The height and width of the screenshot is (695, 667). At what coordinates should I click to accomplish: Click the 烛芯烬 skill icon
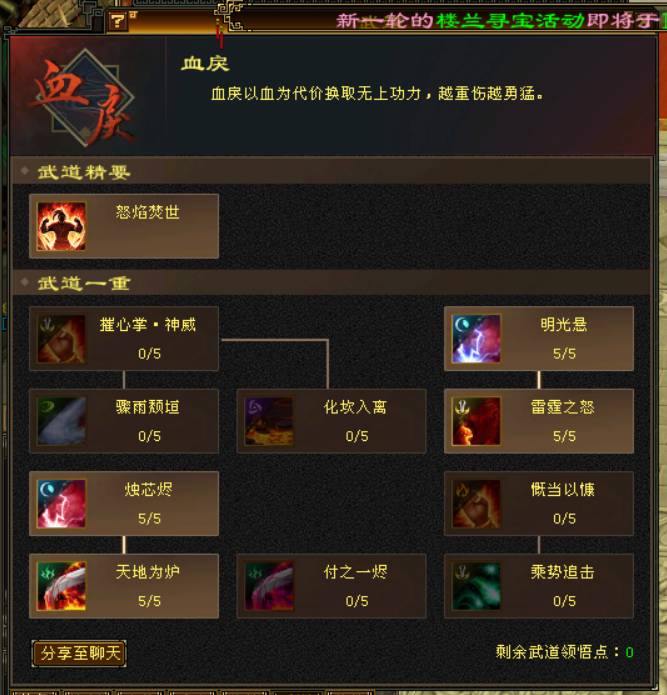(x=61, y=504)
